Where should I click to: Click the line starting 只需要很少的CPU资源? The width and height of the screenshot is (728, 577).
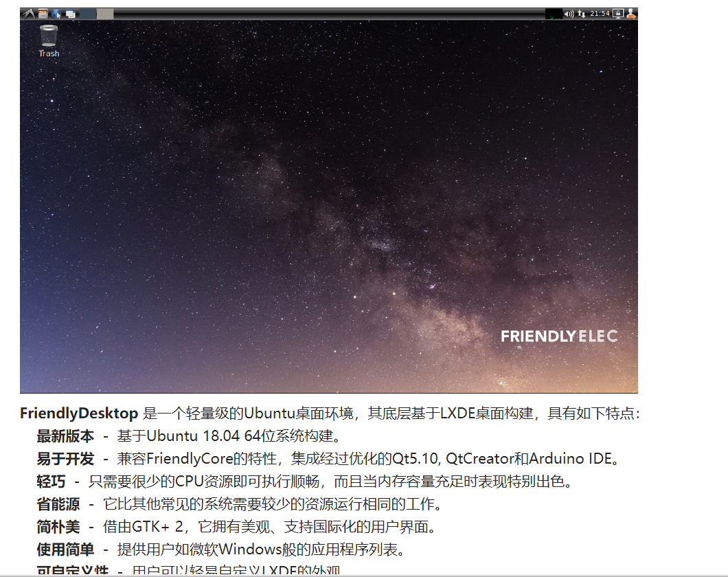pyautogui.click(x=330, y=482)
